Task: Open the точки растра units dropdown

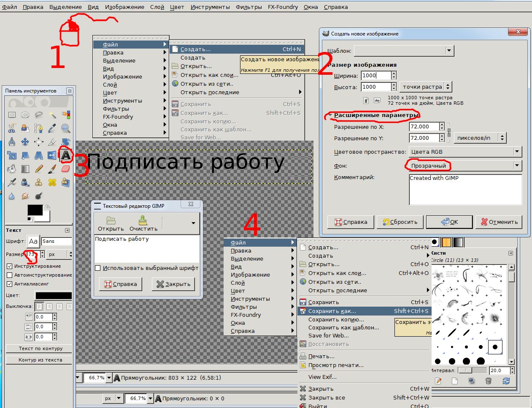Action: point(426,87)
